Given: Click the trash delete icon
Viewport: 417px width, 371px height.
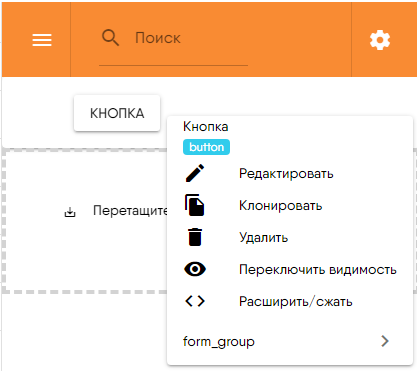Looking at the screenshot, I should point(195,237).
